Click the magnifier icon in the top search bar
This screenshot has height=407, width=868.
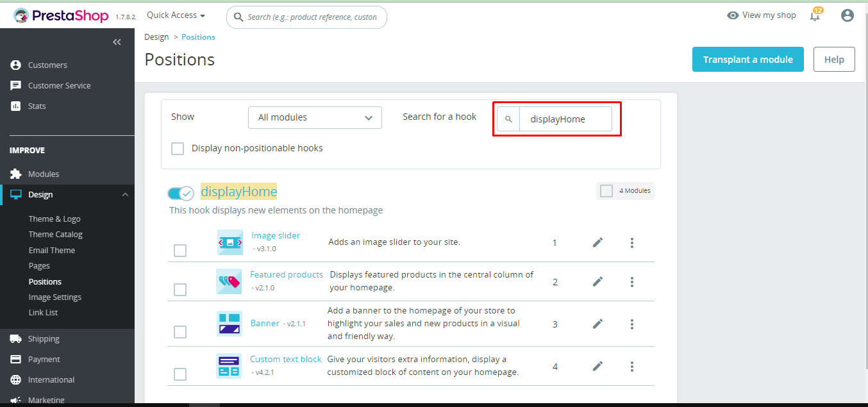click(238, 17)
